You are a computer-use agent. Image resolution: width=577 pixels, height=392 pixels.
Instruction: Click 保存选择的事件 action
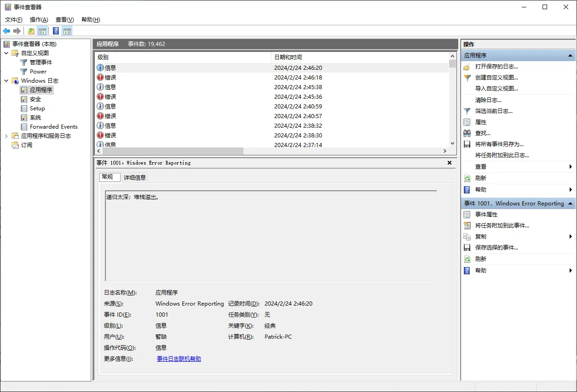tap(496, 247)
